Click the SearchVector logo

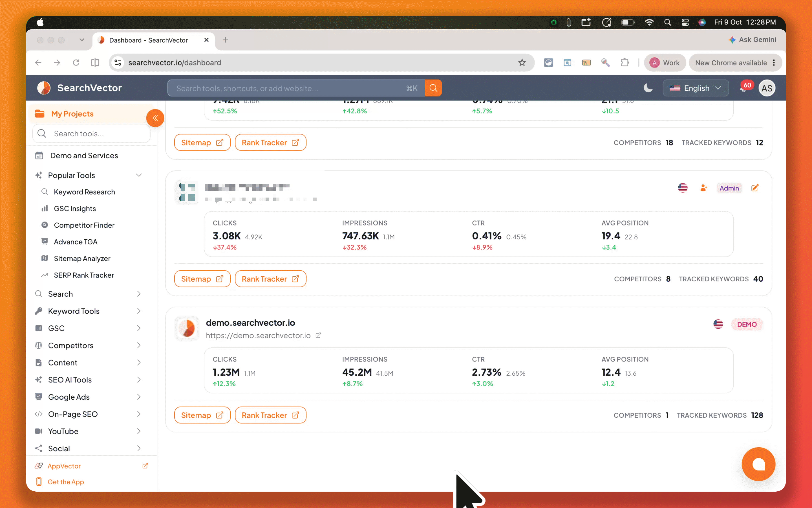coord(80,88)
